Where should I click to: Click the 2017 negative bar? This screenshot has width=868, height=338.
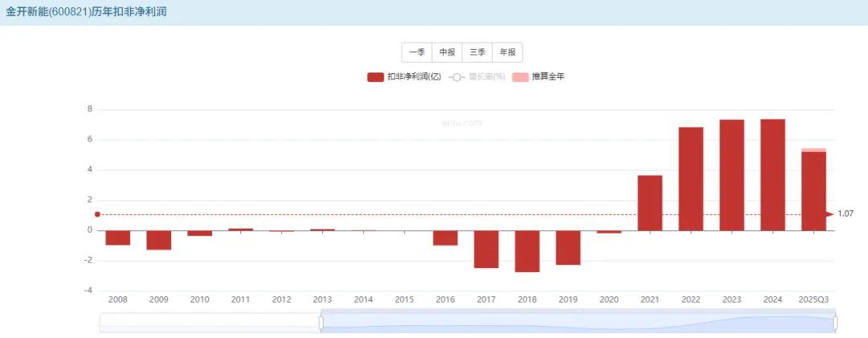point(486,249)
